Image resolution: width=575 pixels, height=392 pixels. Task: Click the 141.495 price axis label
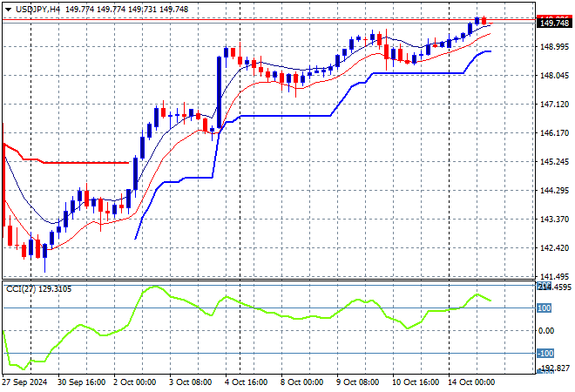point(554,277)
